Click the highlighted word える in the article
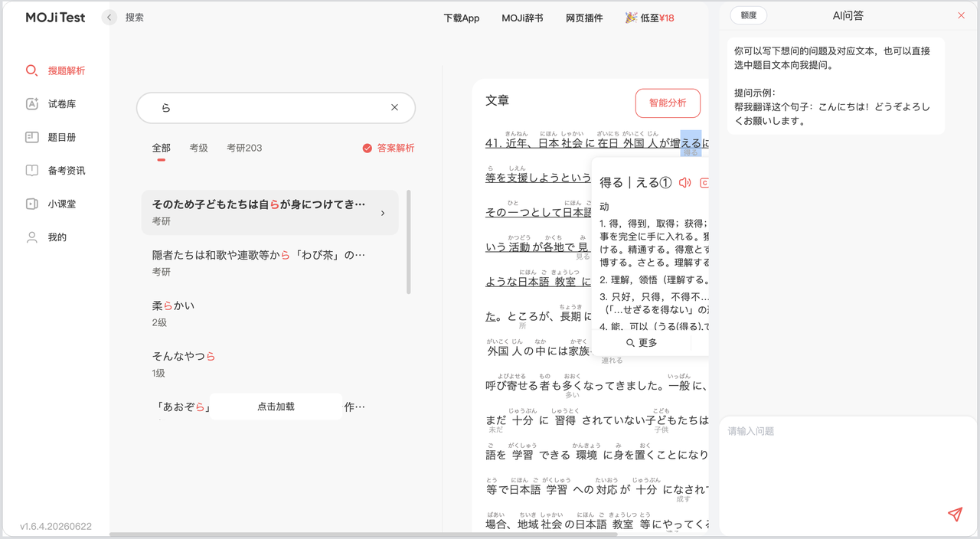The height and width of the screenshot is (539, 980). pyautogui.click(x=691, y=143)
